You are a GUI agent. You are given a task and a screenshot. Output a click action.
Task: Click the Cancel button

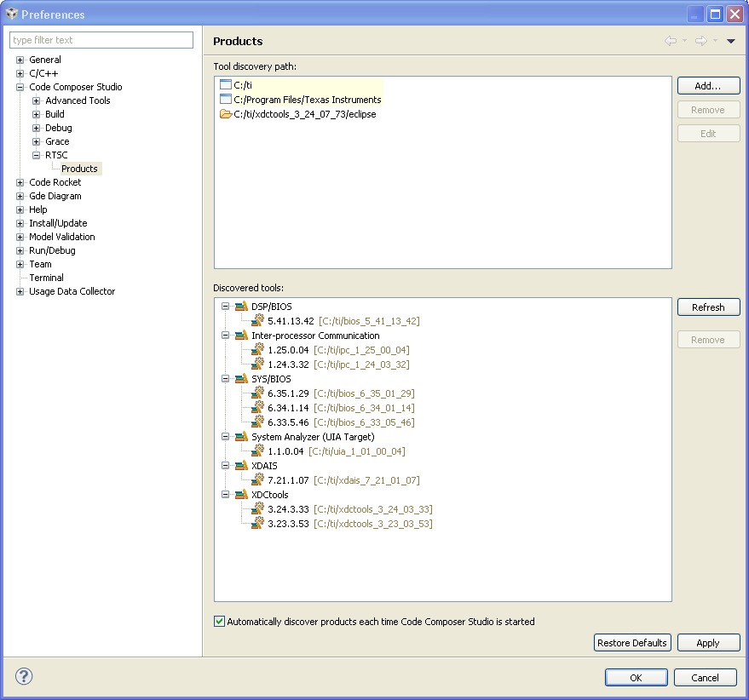click(705, 678)
